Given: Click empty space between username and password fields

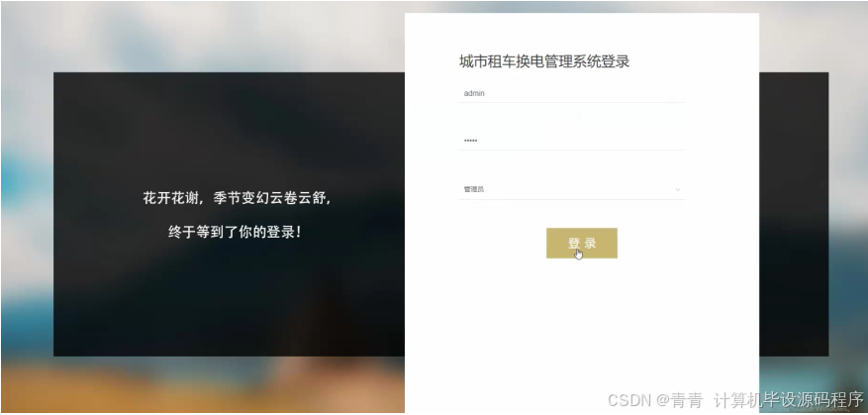Looking at the screenshot, I should pyautogui.click(x=572, y=117).
